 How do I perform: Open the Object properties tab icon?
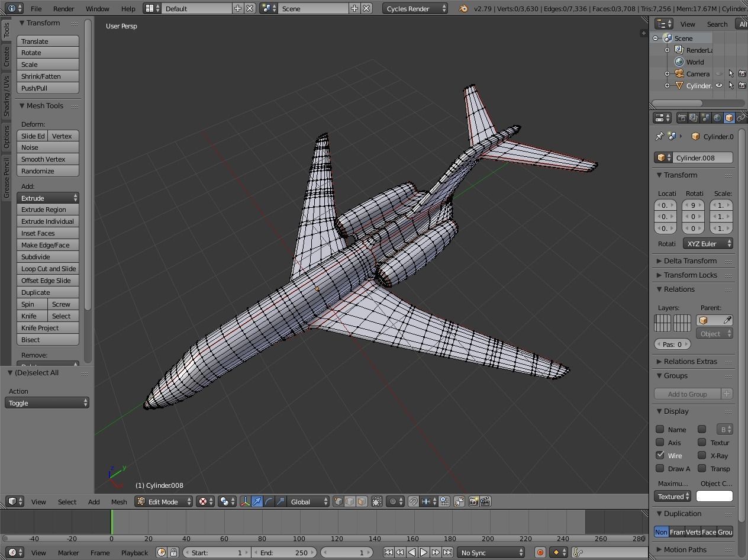click(x=729, y=118)
